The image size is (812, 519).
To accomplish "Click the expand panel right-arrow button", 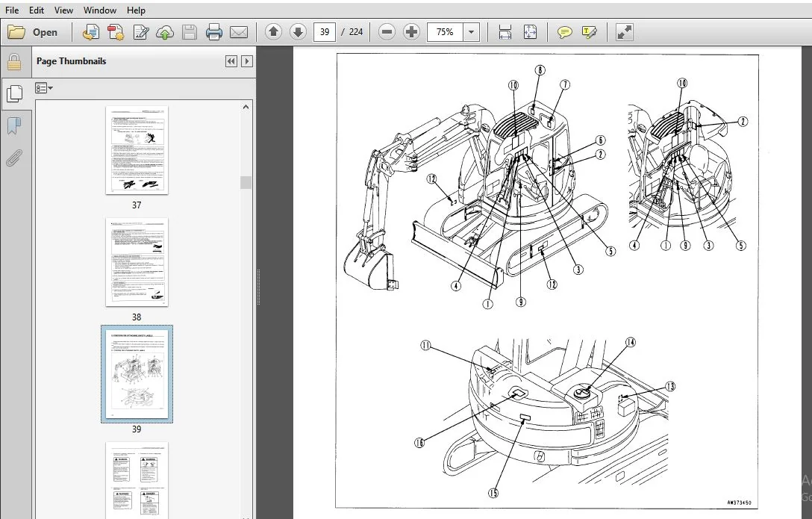I will tap(247, 61).
